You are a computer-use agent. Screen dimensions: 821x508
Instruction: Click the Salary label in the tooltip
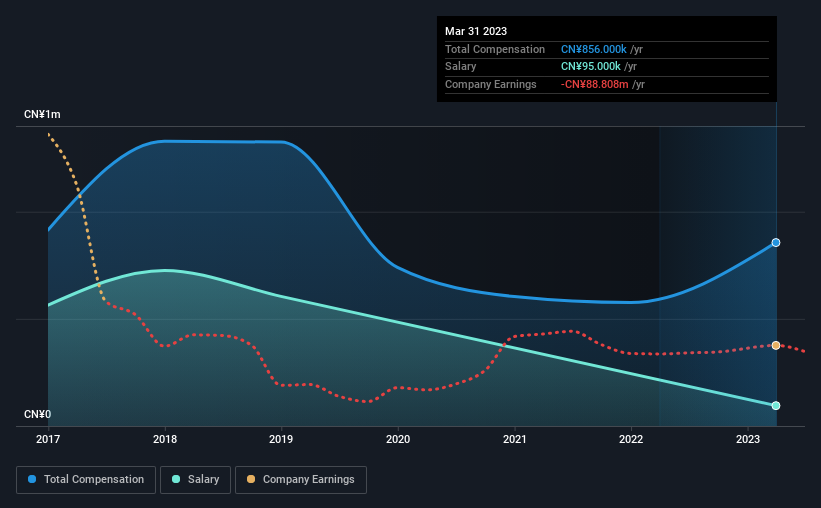click(x=461, y=67)
